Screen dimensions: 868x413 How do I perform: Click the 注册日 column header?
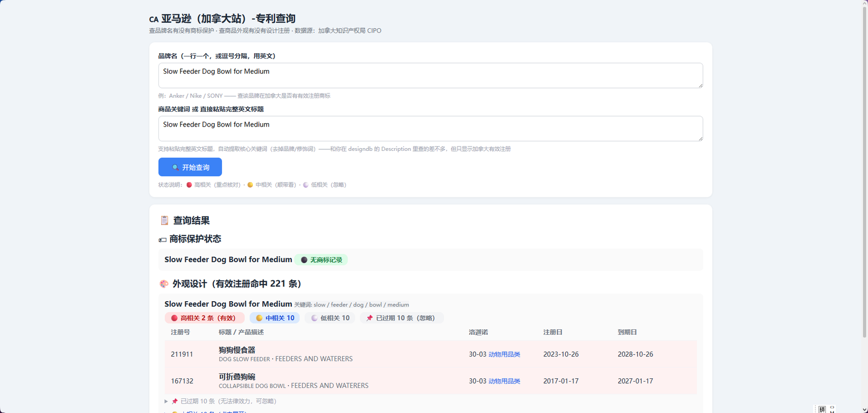[553, 332]
